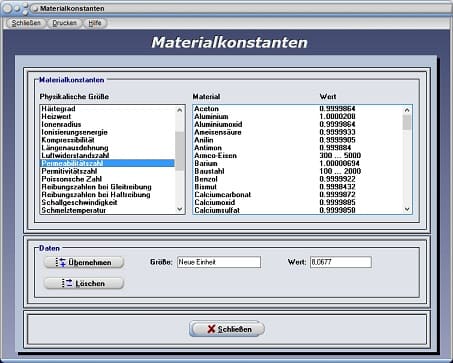Select Reibungszahlen bei Haftreibung
Image resolution: width=453 pixels, height=363 pixels.
tap(107, 195)
